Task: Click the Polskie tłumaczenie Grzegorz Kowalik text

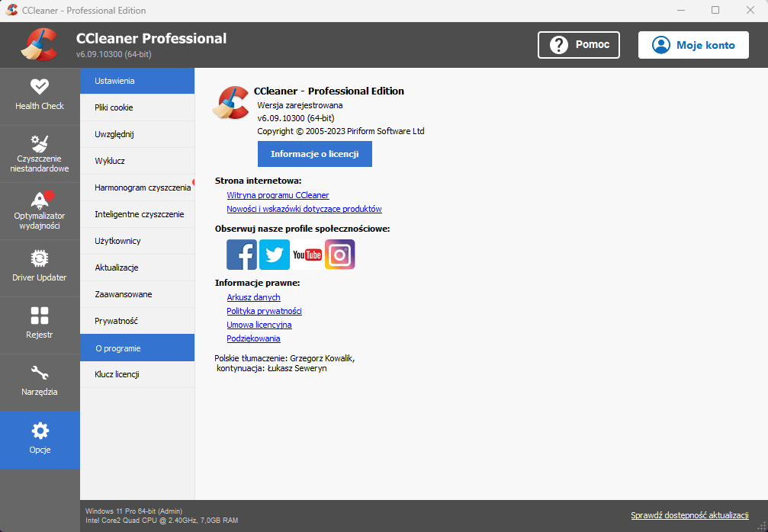Action: pos(284,358)
